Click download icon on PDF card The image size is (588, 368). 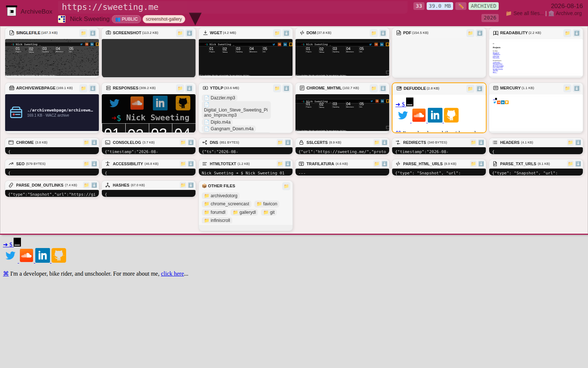coord(480,33)
